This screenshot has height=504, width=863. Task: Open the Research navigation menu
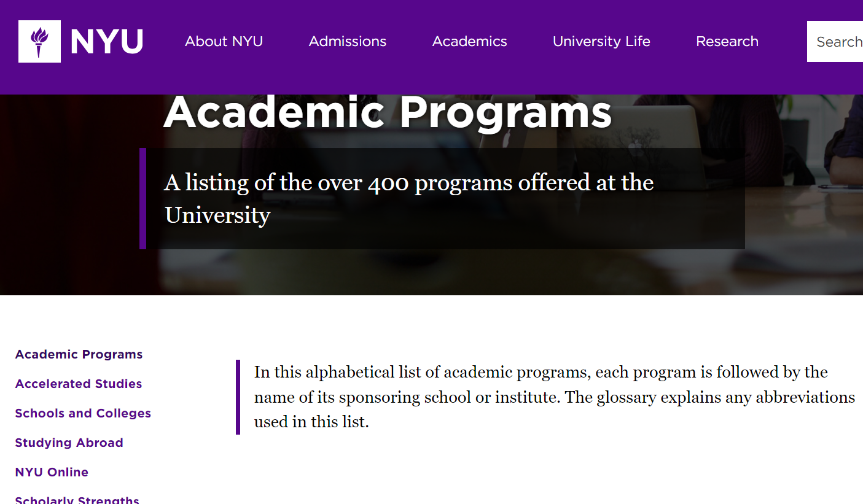727,41
